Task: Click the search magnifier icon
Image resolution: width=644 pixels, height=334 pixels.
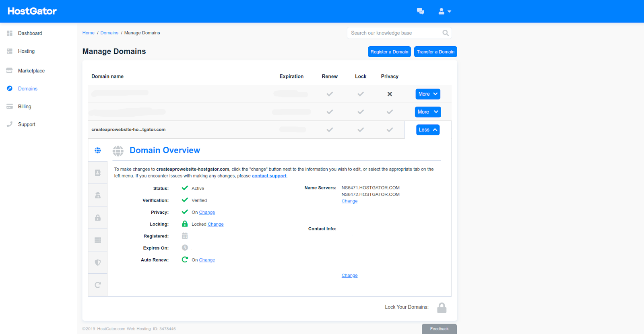Action: tap(446, 33)
